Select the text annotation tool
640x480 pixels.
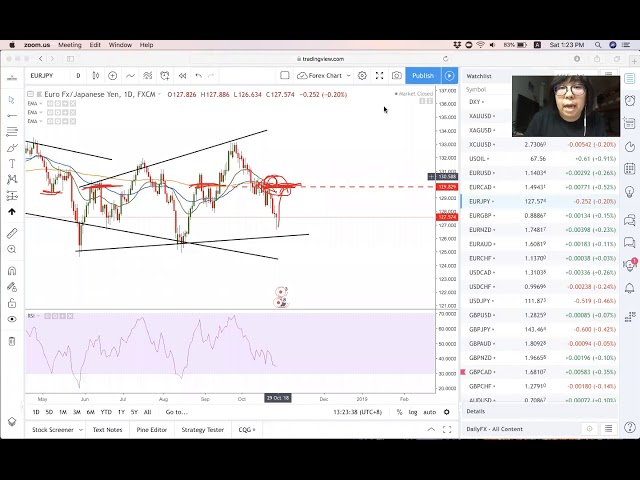pos(12,163)
